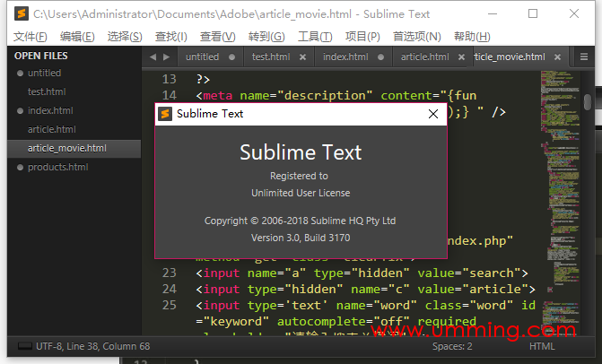Open test.html in the sidebar

[x=47, y=92]
